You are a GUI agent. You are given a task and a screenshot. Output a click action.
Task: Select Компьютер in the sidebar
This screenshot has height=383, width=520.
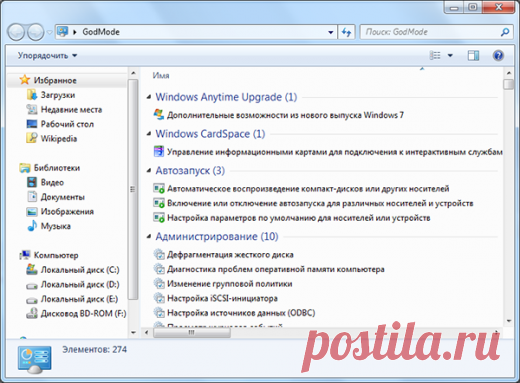pos(56,255)
